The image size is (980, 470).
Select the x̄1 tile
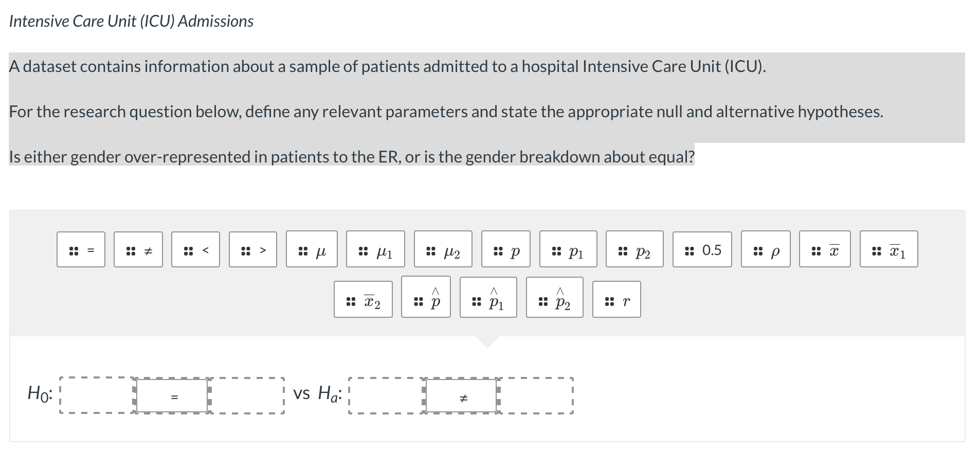[x=888, y=250]
